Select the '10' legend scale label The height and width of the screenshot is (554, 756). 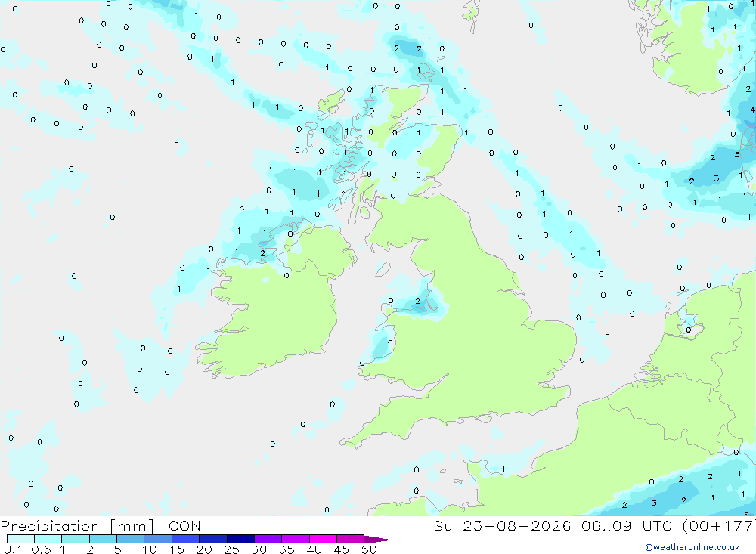tap(150, 549)
